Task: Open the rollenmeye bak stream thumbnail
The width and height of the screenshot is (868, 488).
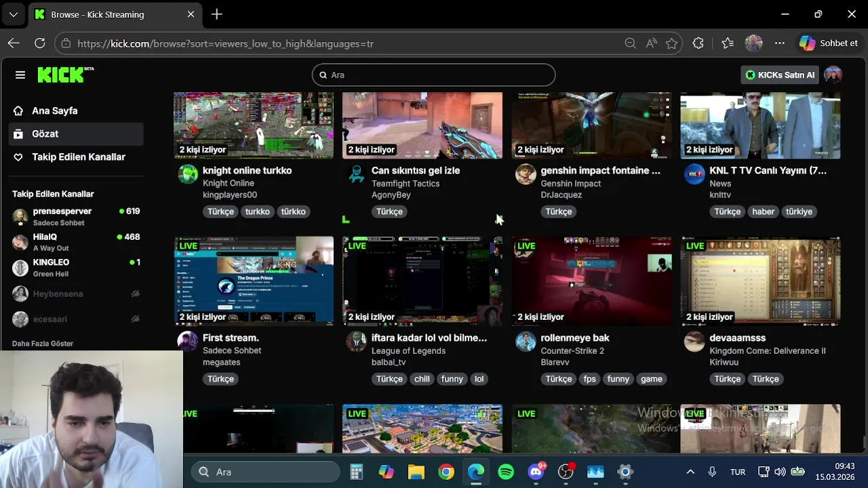Action: click(x=591, y=281)
